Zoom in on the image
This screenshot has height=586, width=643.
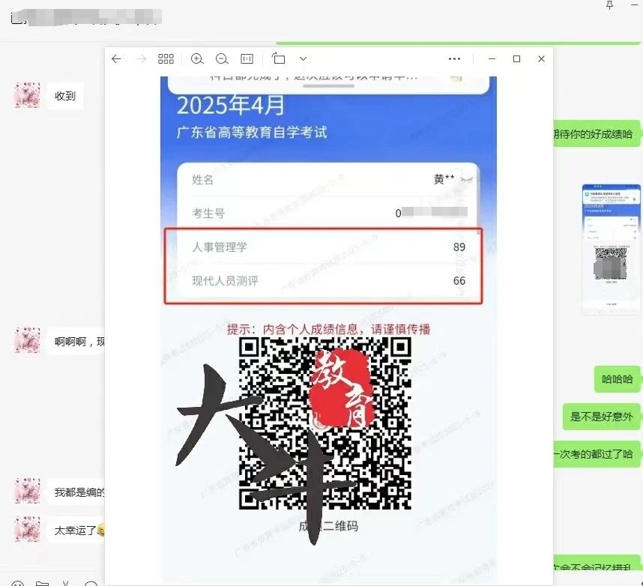(197, 59)
